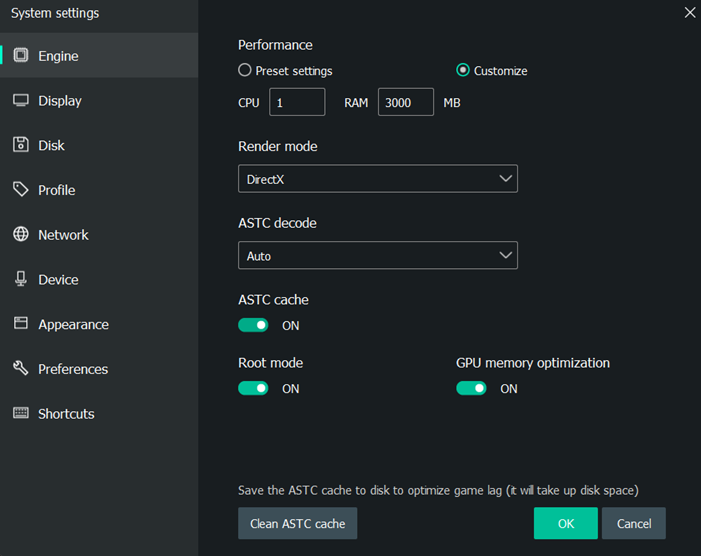The height and width of the screenshot is (556, 701).
Task: Expand the ASTC decode Auto dropdown
Action: [x=378, y=255]
